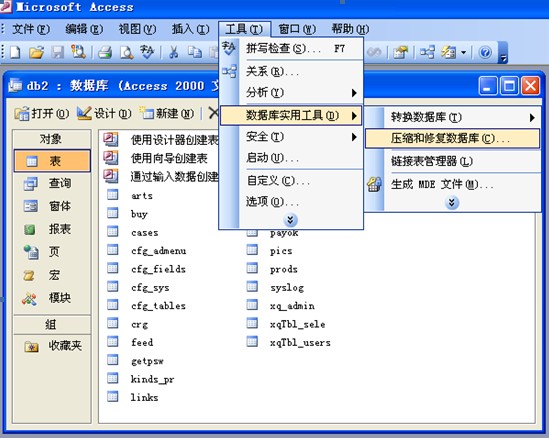Click the Copy toolbar icon

tap(195, 53)
